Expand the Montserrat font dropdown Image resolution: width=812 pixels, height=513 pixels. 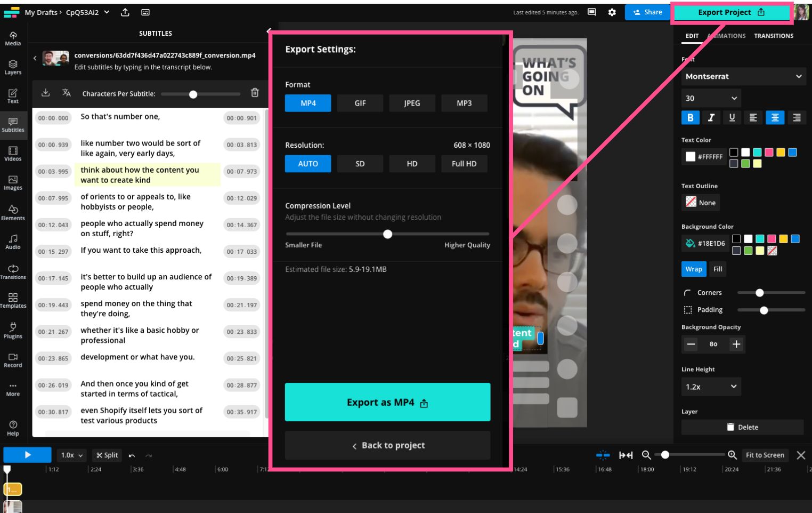click(743, 76)
